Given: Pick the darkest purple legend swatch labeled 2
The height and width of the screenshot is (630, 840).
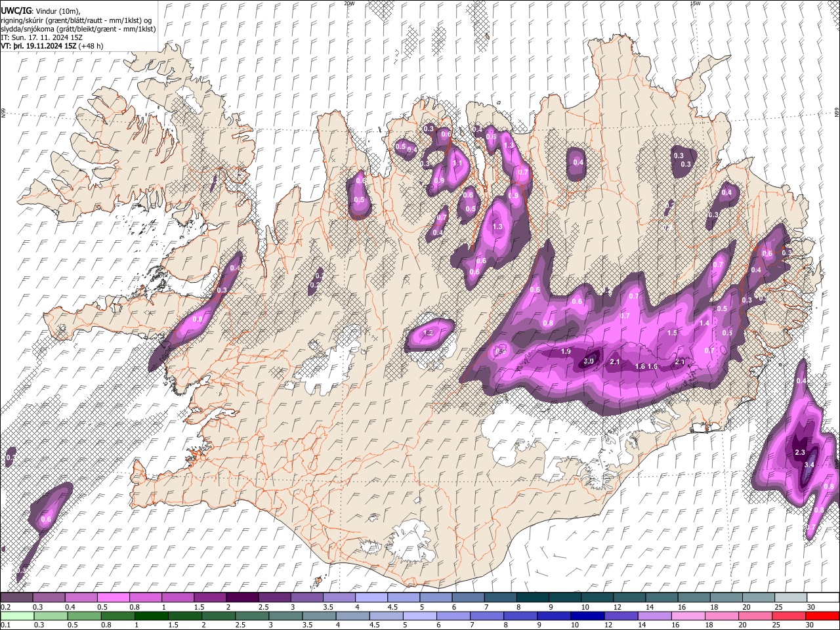Looking at the screenshot, I should (x=242, y=598).
